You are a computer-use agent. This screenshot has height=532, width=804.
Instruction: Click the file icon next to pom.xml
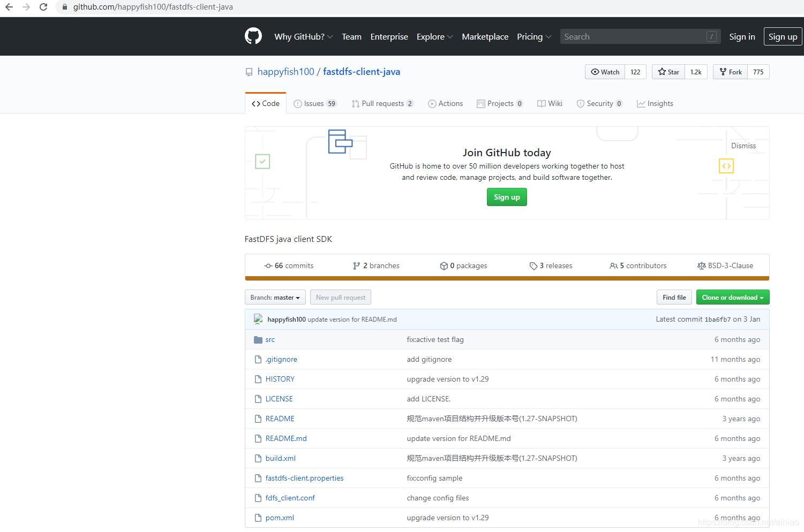[258, 518]
